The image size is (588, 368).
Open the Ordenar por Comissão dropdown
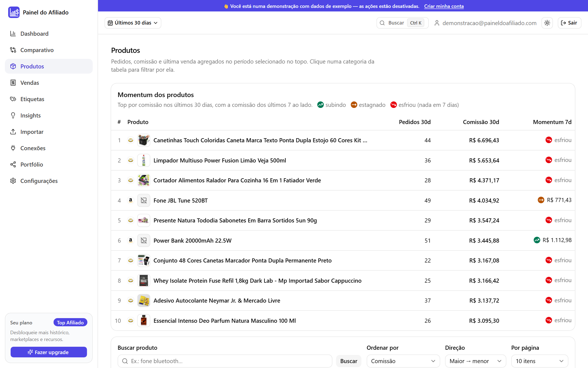403,361
